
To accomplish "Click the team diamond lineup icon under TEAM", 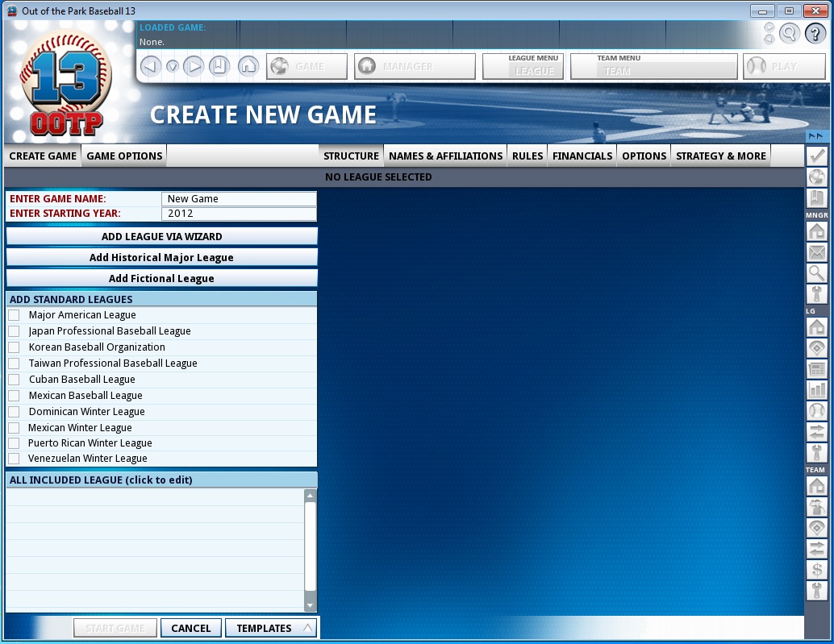I will pyautogui.click(x=816, y=528).
